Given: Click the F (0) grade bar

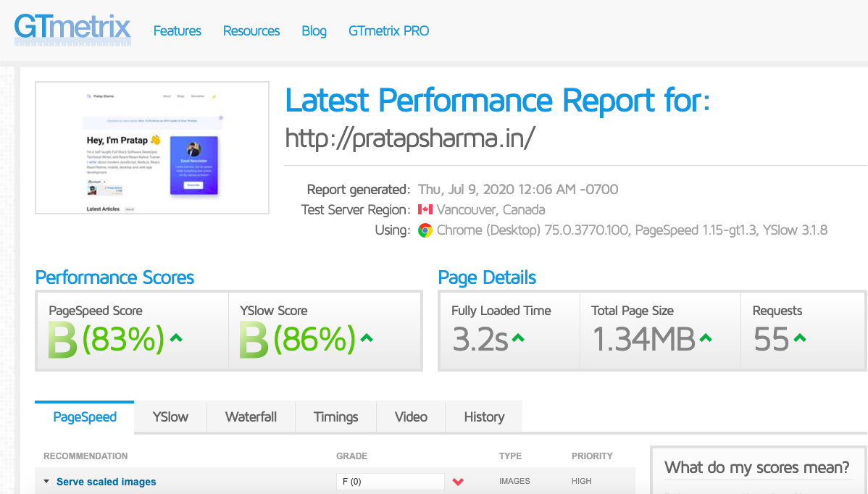Looking at the screenshot, I should point(390,482).
